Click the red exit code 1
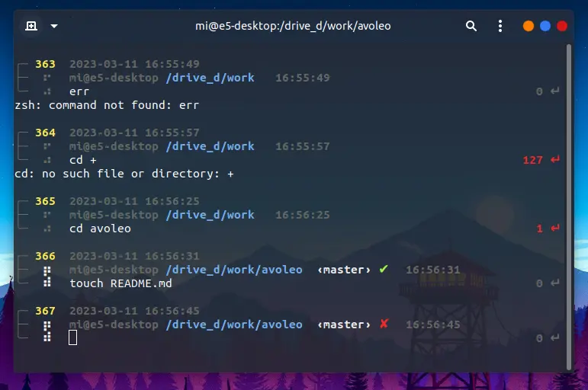The image size is (588, 390). 540,229
